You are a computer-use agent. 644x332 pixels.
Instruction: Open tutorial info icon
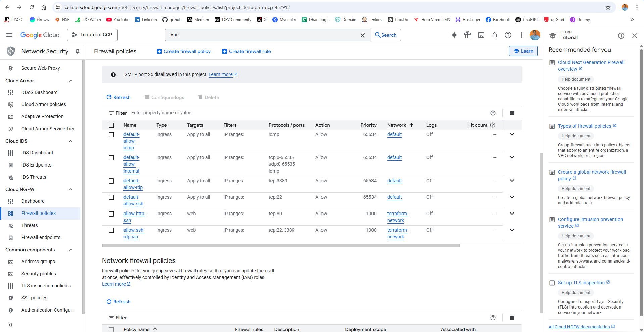coord(621,36)
